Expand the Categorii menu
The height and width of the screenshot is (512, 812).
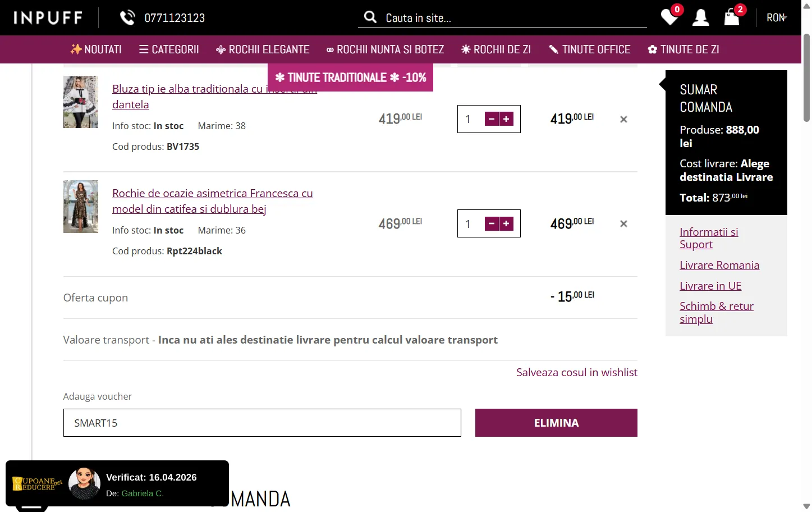click(169, 49)
